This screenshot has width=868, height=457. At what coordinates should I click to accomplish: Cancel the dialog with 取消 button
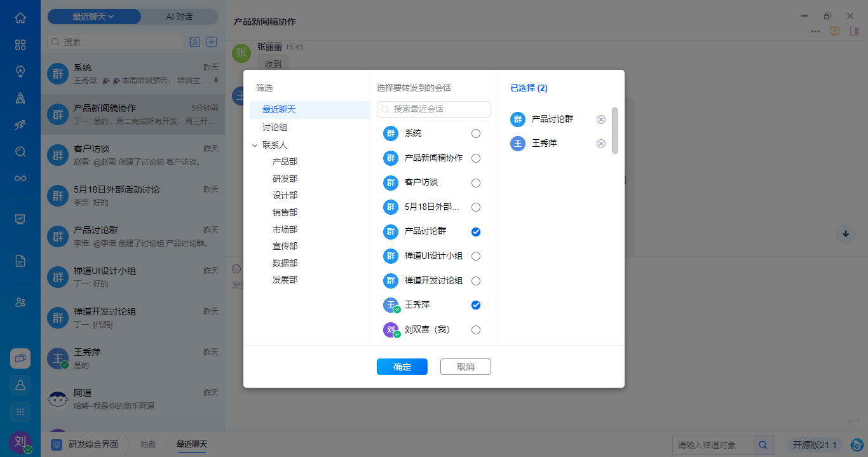coord(466,367)
